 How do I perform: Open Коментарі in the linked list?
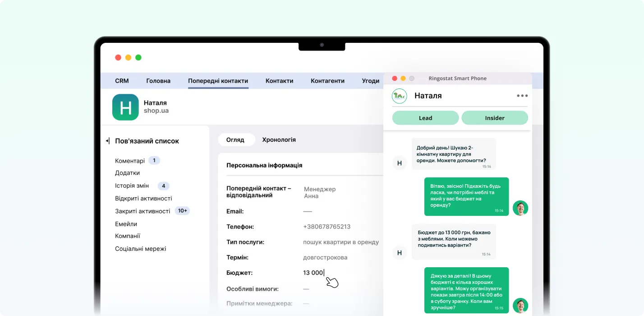(130, 161)
